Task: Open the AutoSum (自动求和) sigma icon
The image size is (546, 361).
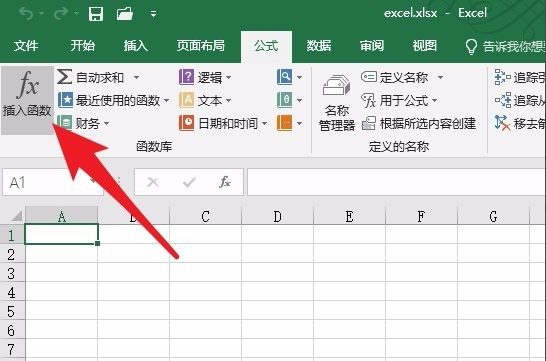Action: [x=65, y=77]
